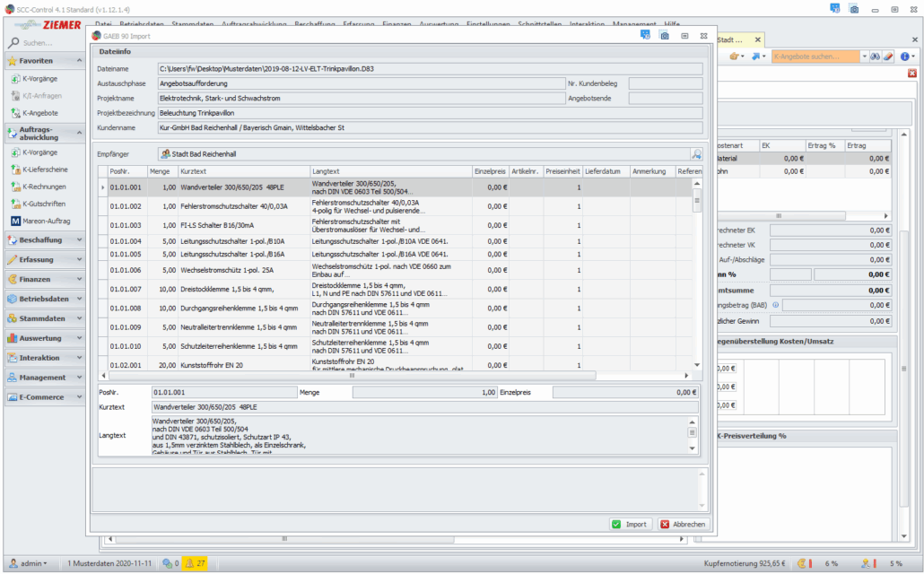Open the K-Angebote search dropdown arrow

pyautogui.click(x=865, y=57)
